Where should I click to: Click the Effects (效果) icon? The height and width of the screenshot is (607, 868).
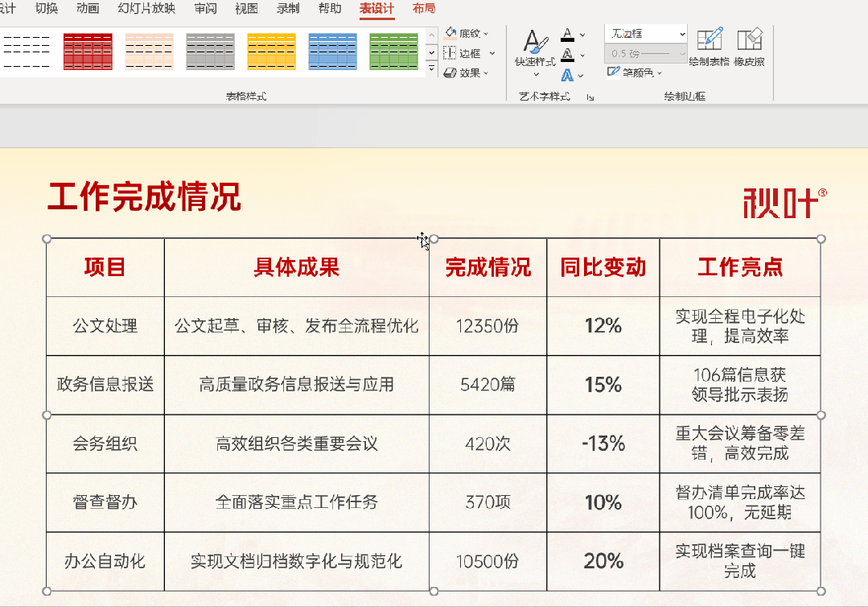(x=450, y=72)
